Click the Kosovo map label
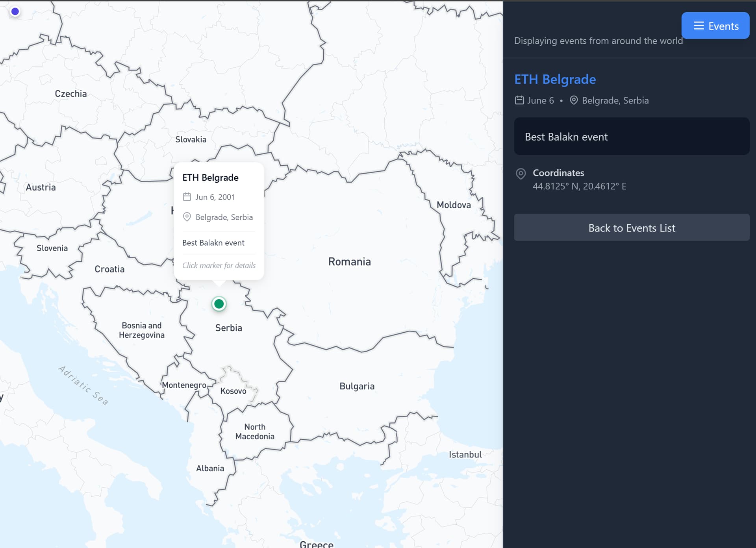The image size is (756, 548). point(233,391)
